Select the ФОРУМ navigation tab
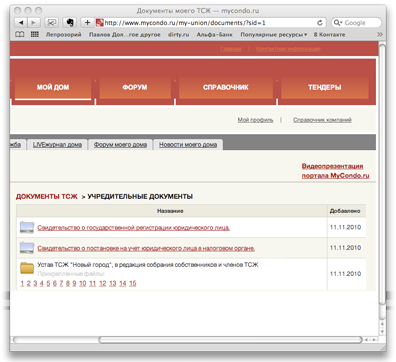396x362 pixels. 135,87
